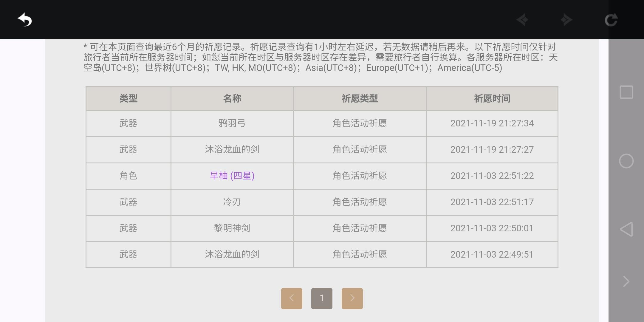This screenshot has width=644, height=322.
Task: Tap the Android home circle button
Action: [x=626, y=161]
